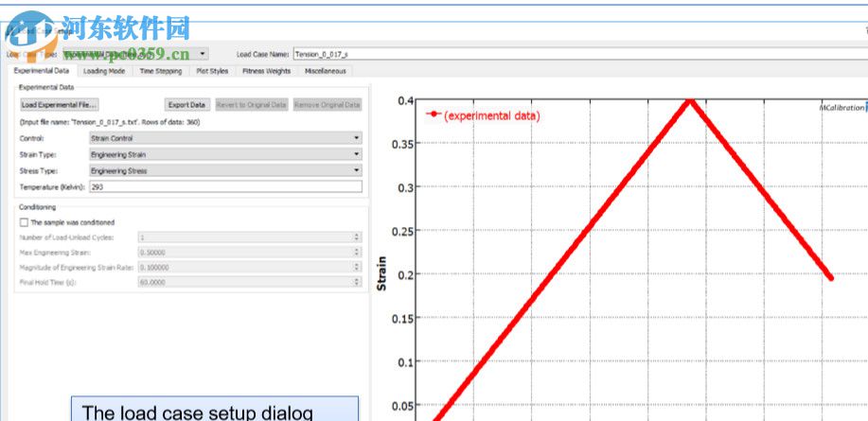Click Number of Load-Unload Cycles spinner arrows
The width and height of the screenshot is (868, 421).
[x=357, y=237]
